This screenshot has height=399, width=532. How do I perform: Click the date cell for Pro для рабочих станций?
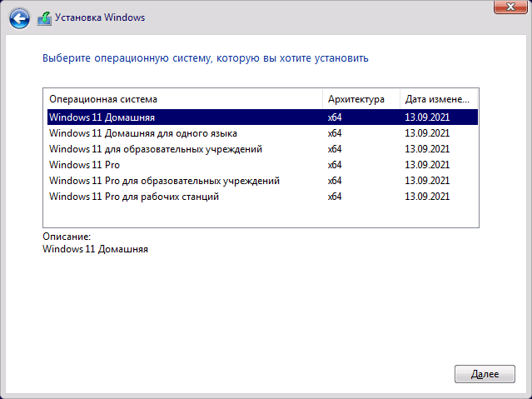(427, 197)
